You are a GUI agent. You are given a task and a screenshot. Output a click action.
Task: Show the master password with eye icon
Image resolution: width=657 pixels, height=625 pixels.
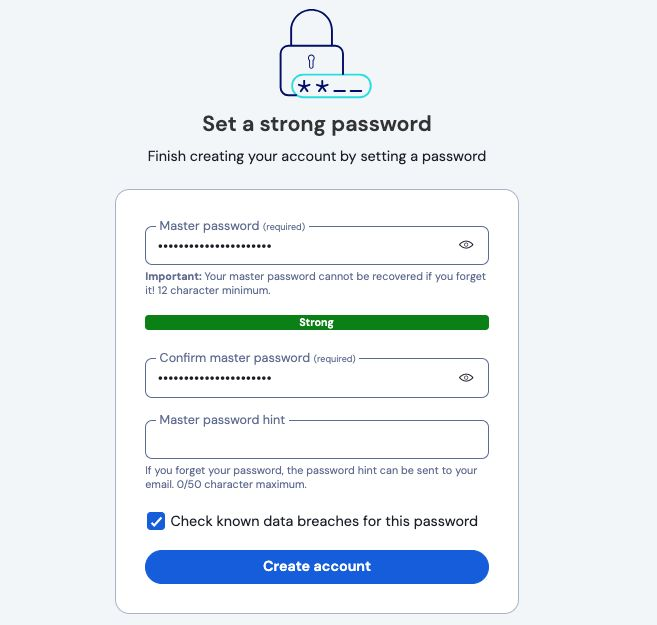click(x=466, y=245)
